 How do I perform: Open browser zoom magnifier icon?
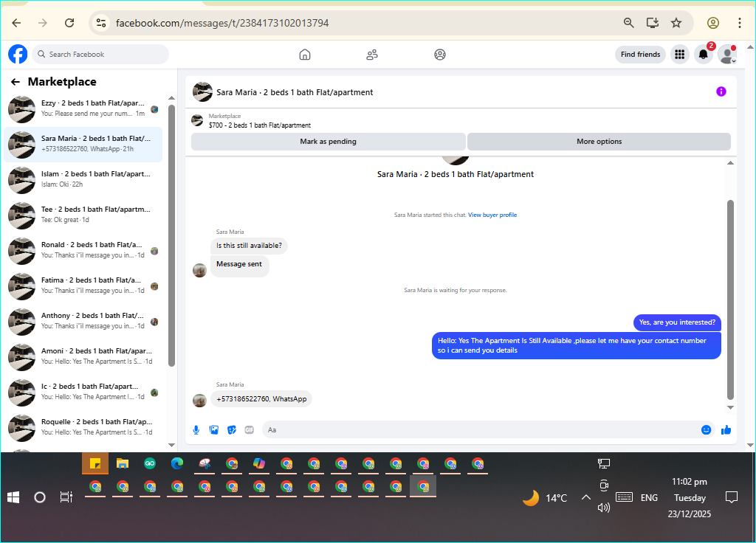pos(628,23)
